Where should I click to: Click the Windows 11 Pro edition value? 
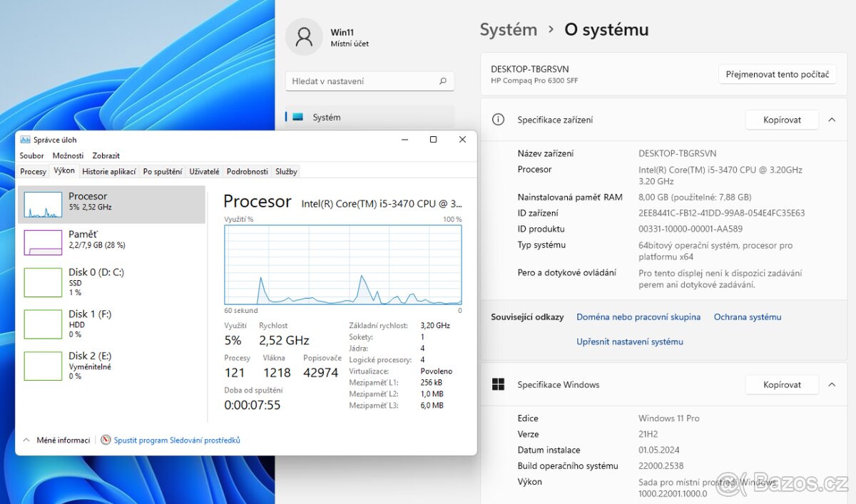pos(669,418)
